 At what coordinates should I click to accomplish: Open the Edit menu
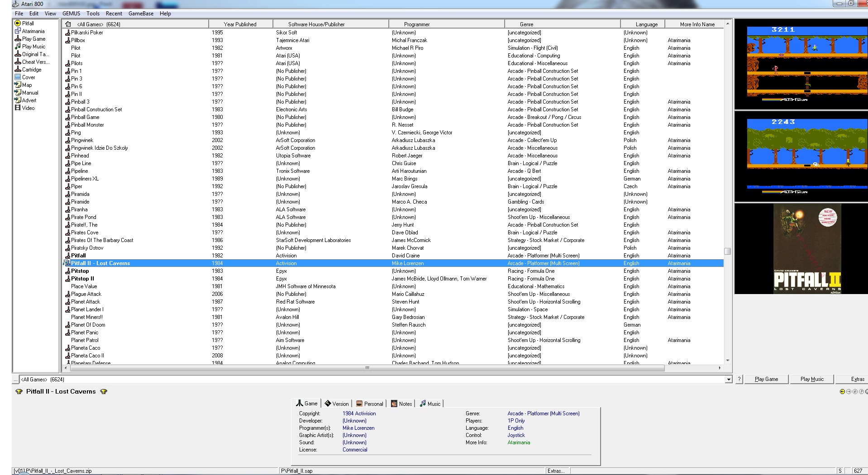pyautogui.click(x=34, y=14)
